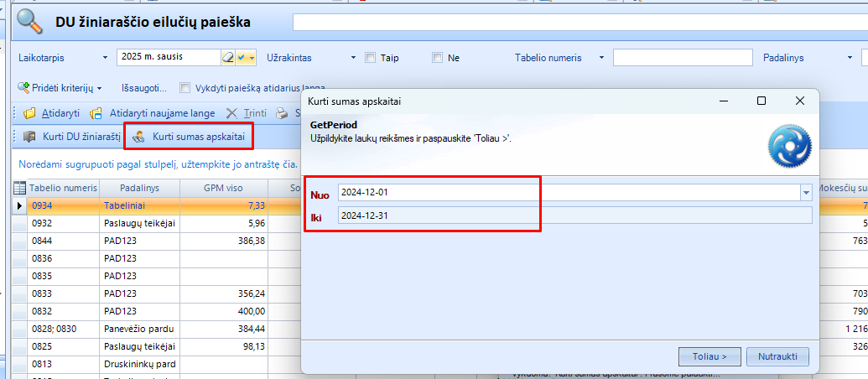Click the magnifying glass search icon

coord(30,22)
